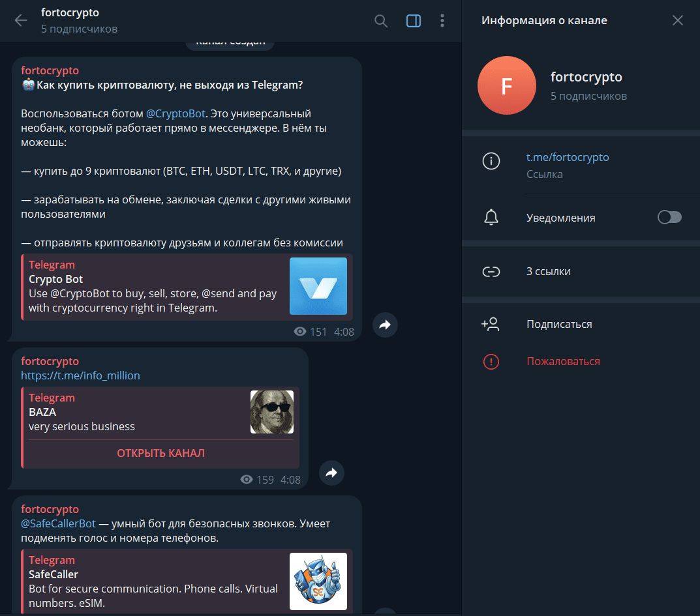Open the t.me/fortocrypto channel link
700x616 pixels.
(x=568, y=157)
